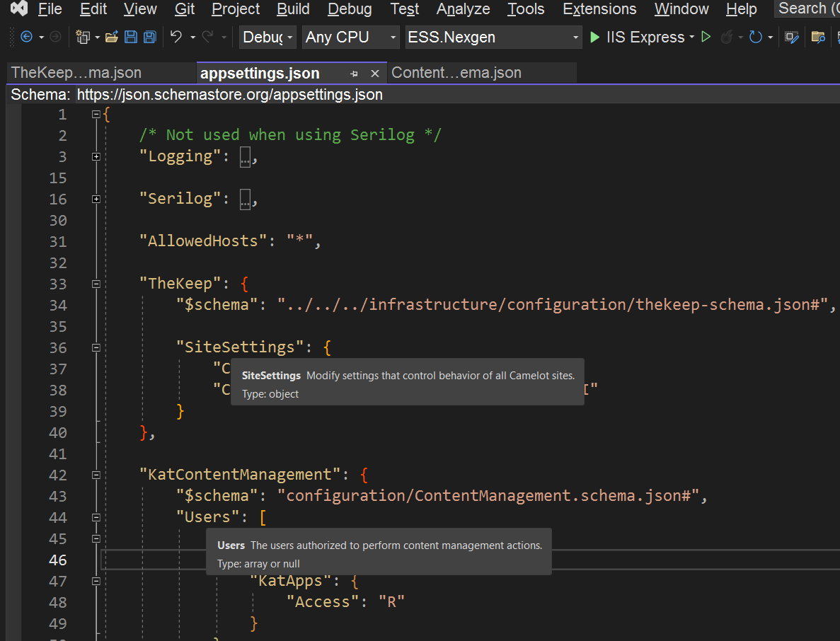Open the Undo history dropdown arrow

pyautogui.click(x=193, y=37)
